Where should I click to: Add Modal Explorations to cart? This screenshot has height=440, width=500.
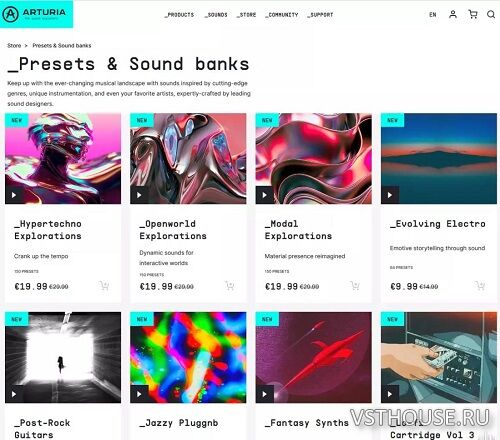355,286
